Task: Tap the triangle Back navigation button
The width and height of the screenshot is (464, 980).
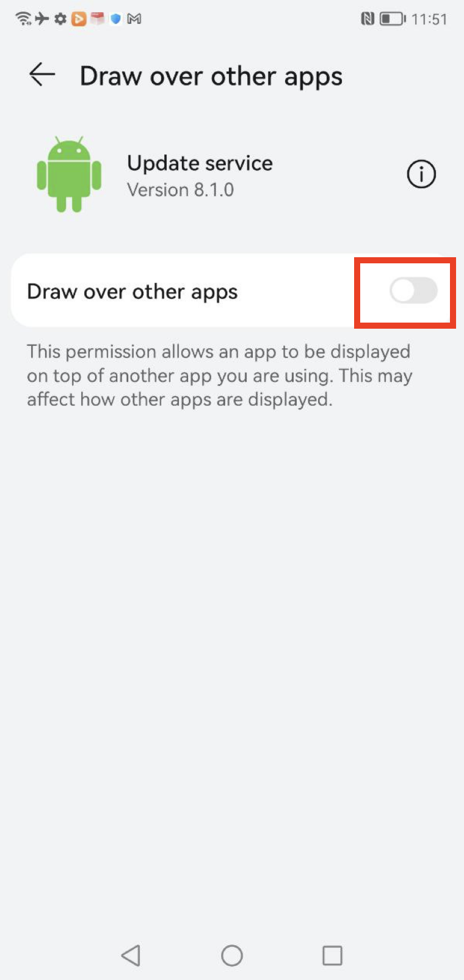Action: pyautogui.click(x=131, y=955)
